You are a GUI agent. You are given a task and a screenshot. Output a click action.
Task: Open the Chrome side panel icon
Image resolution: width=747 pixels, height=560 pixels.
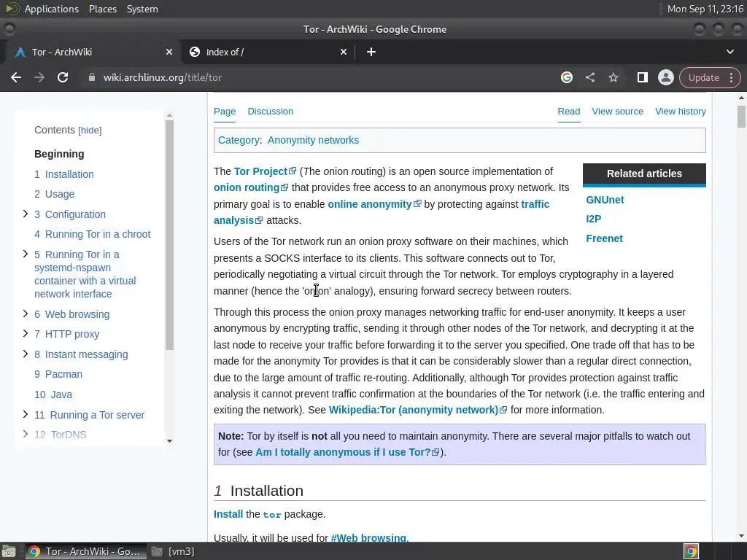(642, 77)
